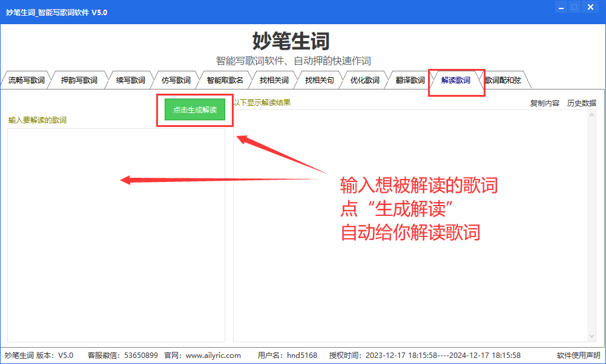Screen dimensions: 606x364
Task: Click the official site www.ailyric.com text
Action: (x=213, y=356)
